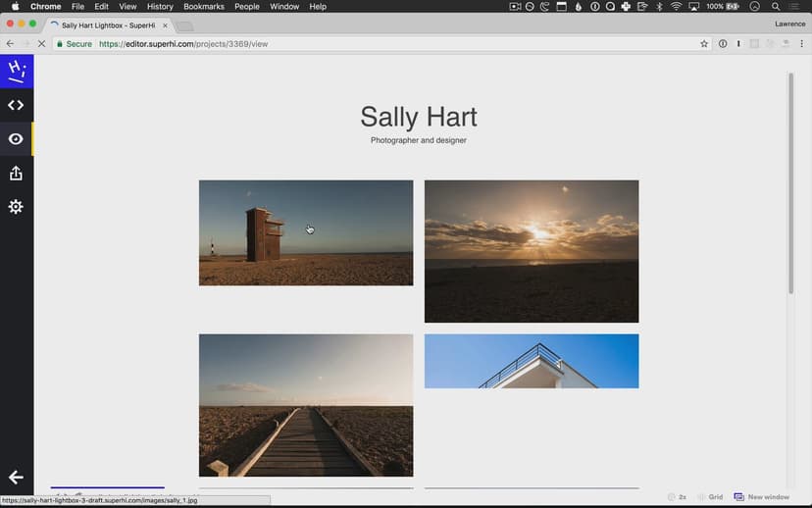Open the share/publish icon
Viewport: 812px width, 508px height.
[x=16, y=174]
